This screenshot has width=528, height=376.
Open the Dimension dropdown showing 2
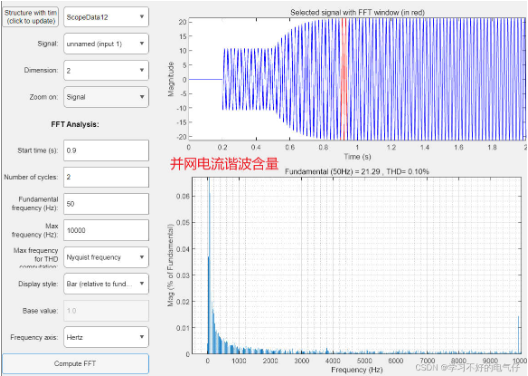tap(106, 70)
